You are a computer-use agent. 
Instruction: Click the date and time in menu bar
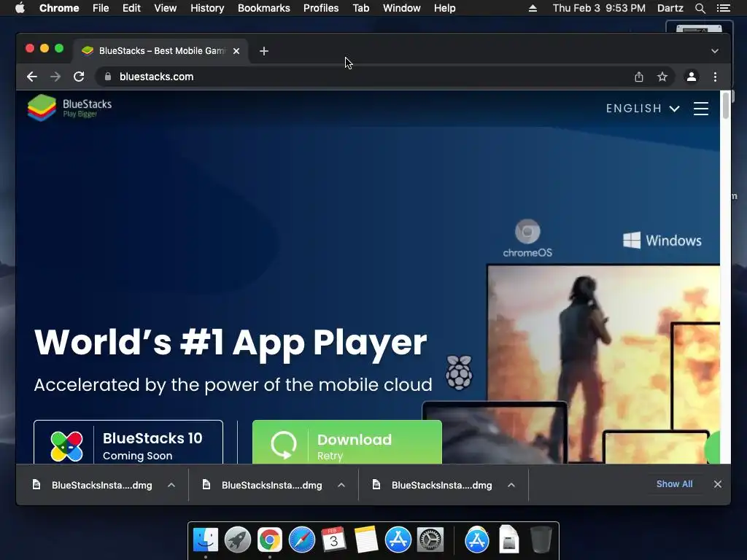click(x=599, y=8)
